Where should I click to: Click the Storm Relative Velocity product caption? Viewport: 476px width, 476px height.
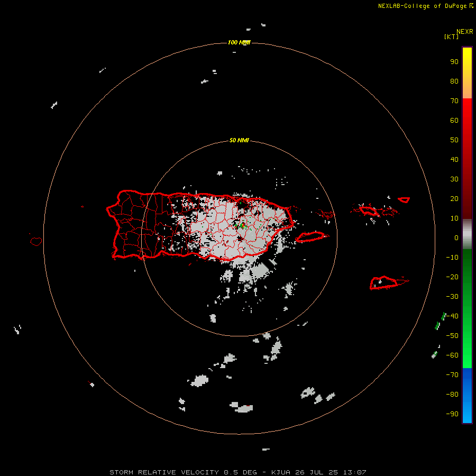click(x=237, y=472)
